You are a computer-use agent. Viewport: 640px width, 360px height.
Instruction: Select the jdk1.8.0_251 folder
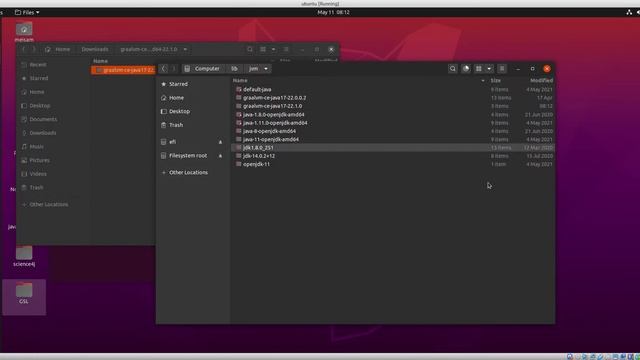tap(393, 148)
